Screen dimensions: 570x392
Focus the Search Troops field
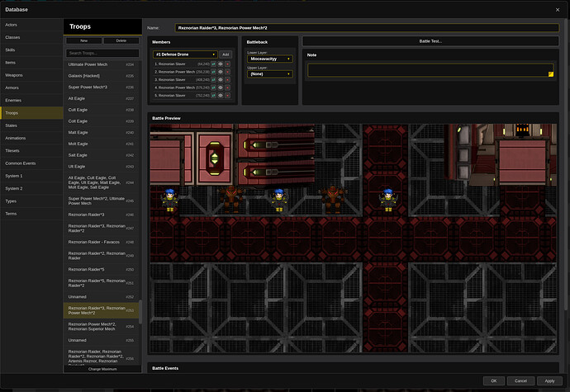click(x=102, y=53)
